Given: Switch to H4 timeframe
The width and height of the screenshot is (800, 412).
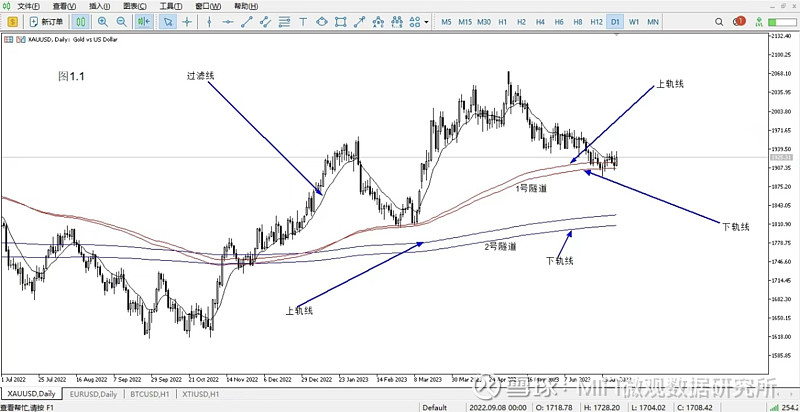Looking at the screenshot, I should tap(540, 22).
